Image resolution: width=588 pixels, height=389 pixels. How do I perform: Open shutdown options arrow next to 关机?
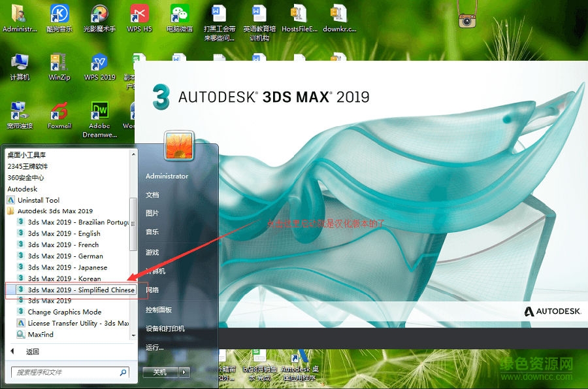(x=185, y=372)
